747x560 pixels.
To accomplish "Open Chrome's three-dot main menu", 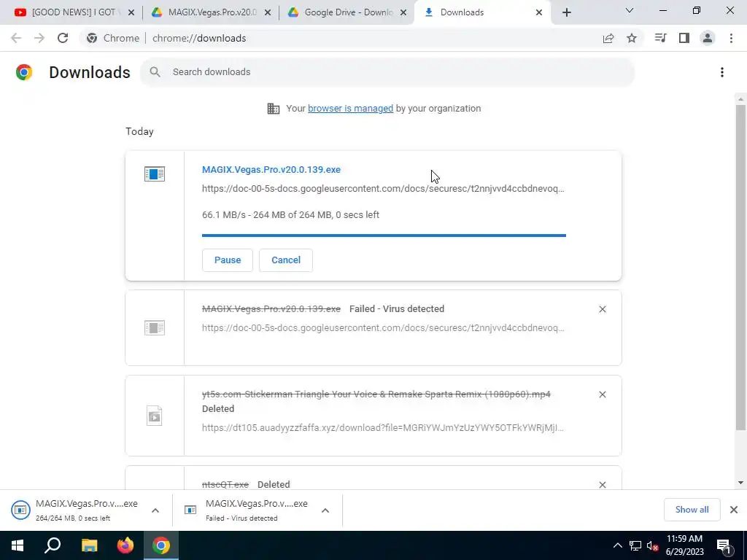I will coord(731,38).
